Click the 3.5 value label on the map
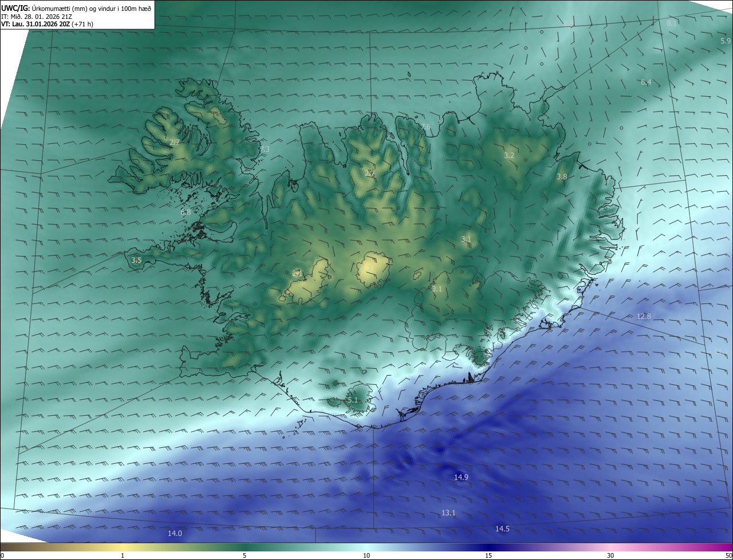This screenshot has width=733, height=560. 136,260
